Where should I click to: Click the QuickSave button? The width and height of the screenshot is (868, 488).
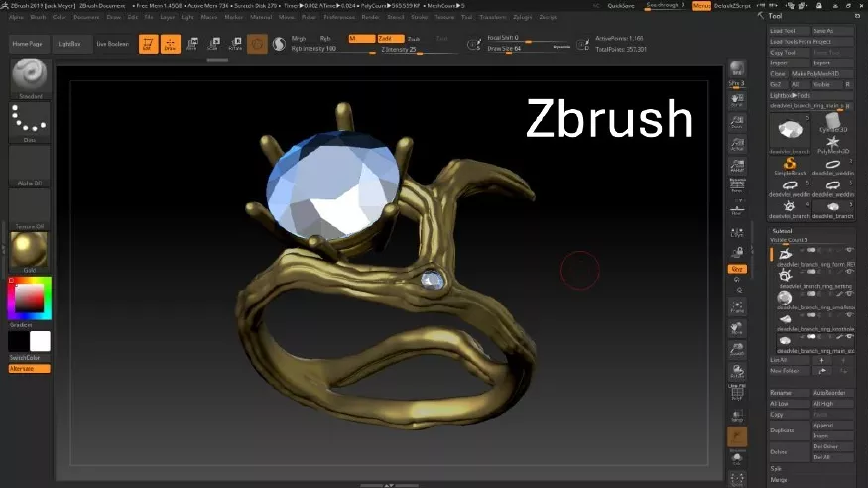tap(621, 6)
